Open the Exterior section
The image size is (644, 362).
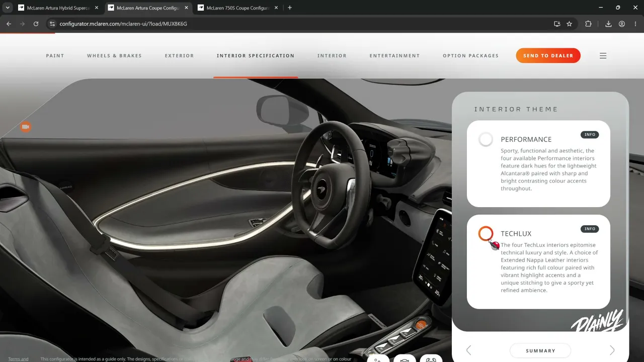pos(179,56)
